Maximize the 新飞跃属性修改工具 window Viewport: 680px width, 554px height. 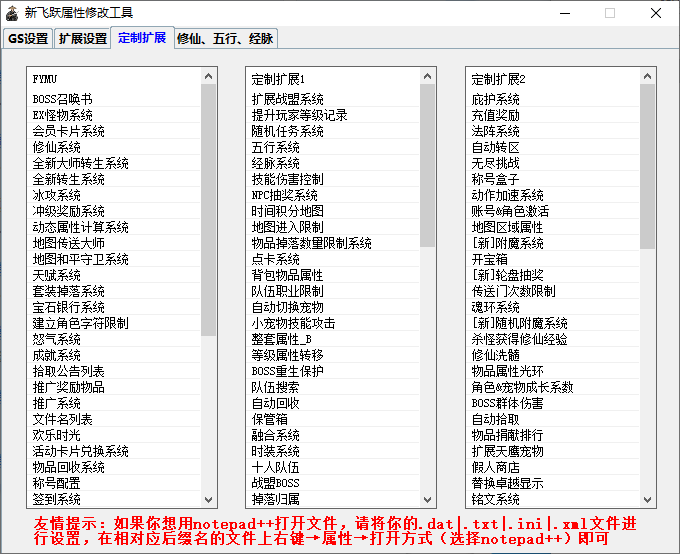(609, 13)
